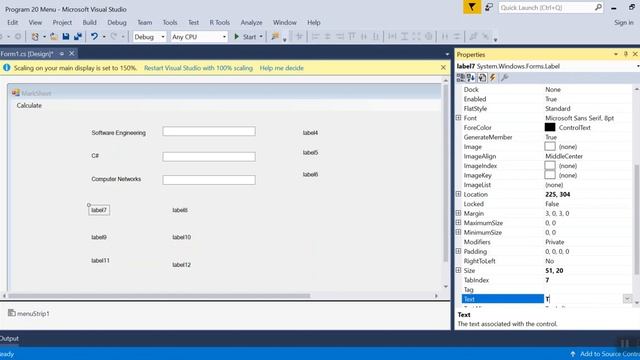Viewport: 640px width, 360px height.
Task: Show Properties panel in Categorized view
Action: coord(461,78)
